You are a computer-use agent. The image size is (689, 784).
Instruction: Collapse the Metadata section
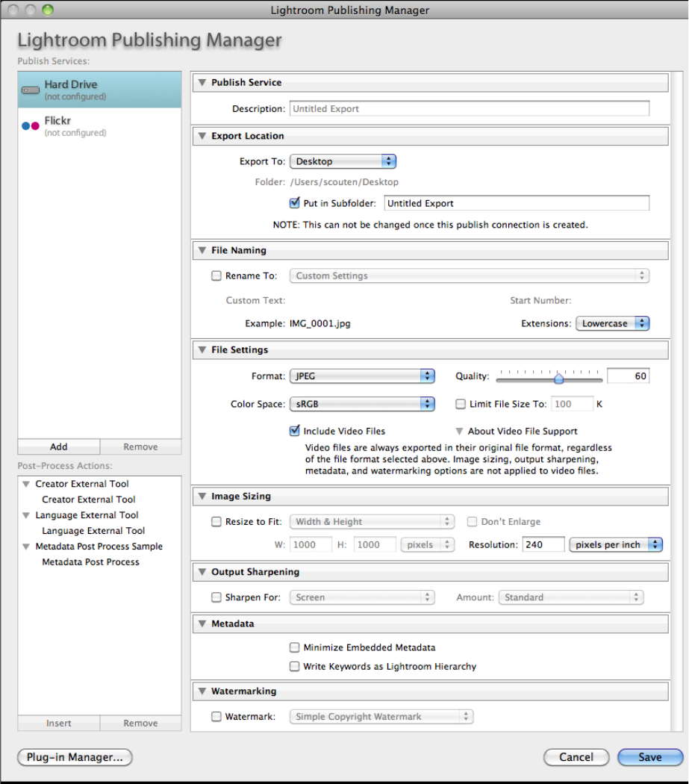202,623
